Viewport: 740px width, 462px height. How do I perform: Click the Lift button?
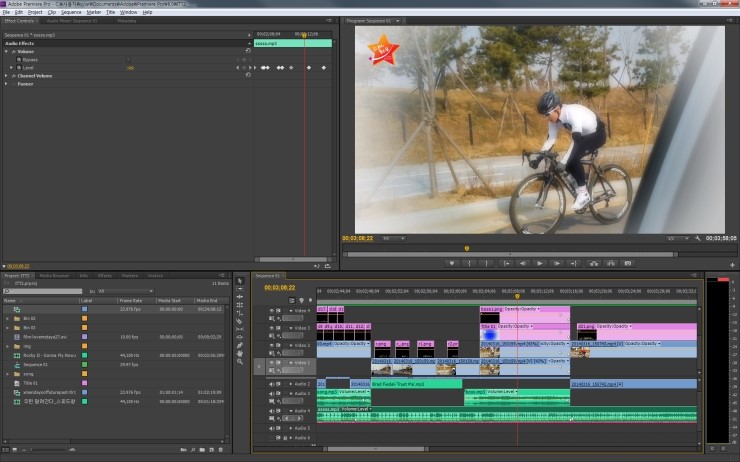click(594, 263)
